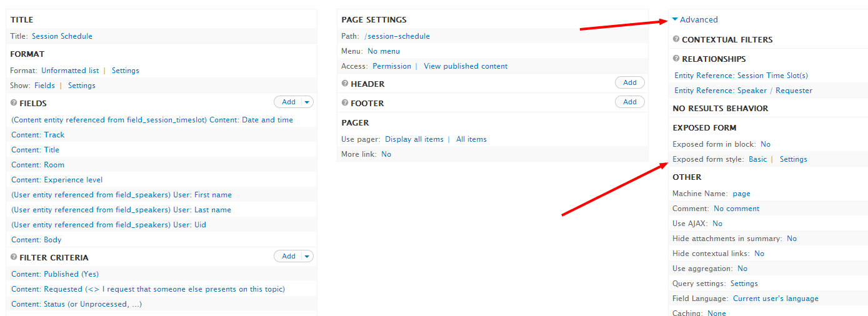Toggle Exposed form in block No link

coord(766,144)
